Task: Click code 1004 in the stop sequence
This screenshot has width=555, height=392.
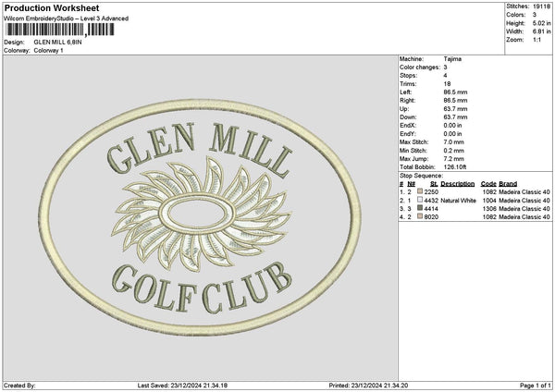Action: pyautogui.click(x=488, y=201)
